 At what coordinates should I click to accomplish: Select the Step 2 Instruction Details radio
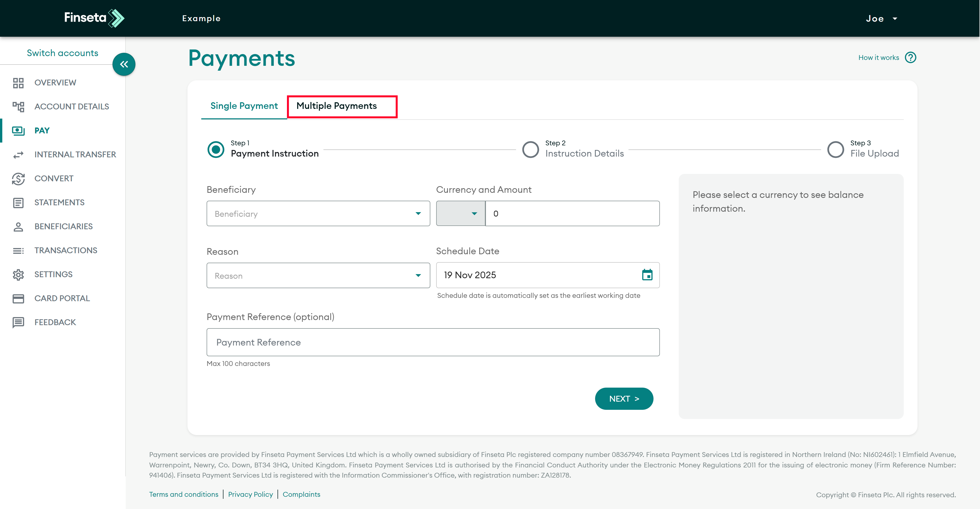coord(530,149)
